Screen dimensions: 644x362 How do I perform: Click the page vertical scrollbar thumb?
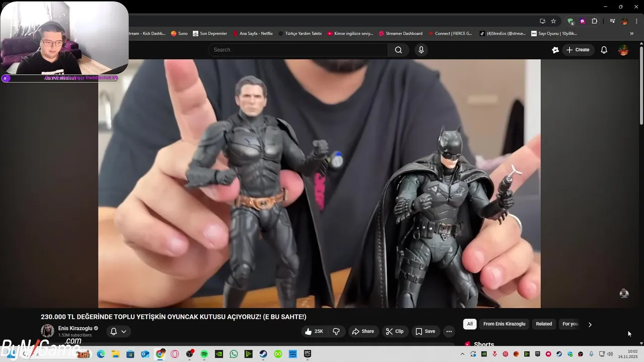(641, 85)
